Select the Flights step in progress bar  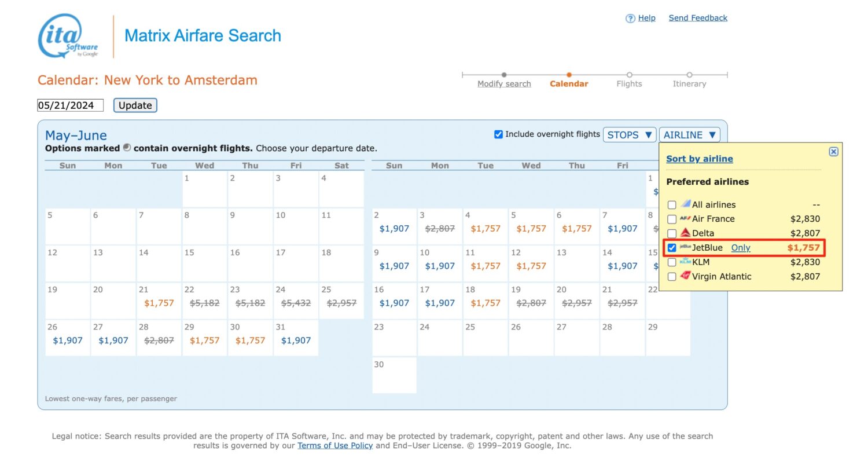(629, 83)
